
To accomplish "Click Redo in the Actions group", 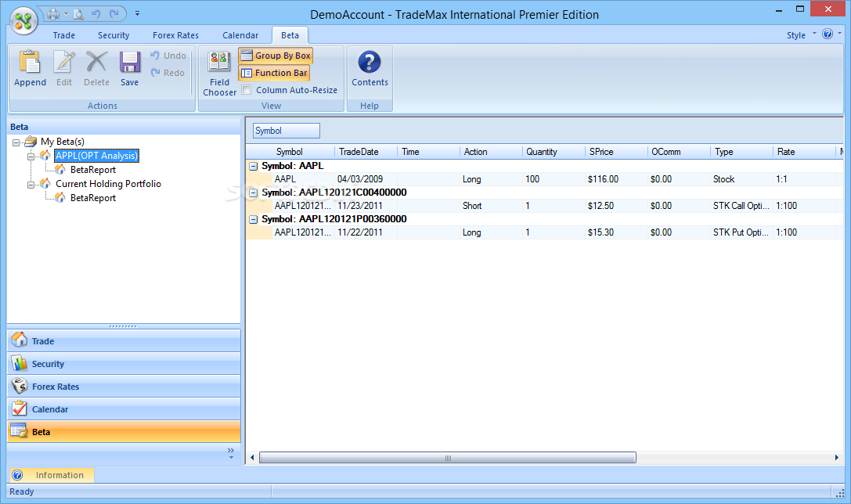I will coord(168,73).
